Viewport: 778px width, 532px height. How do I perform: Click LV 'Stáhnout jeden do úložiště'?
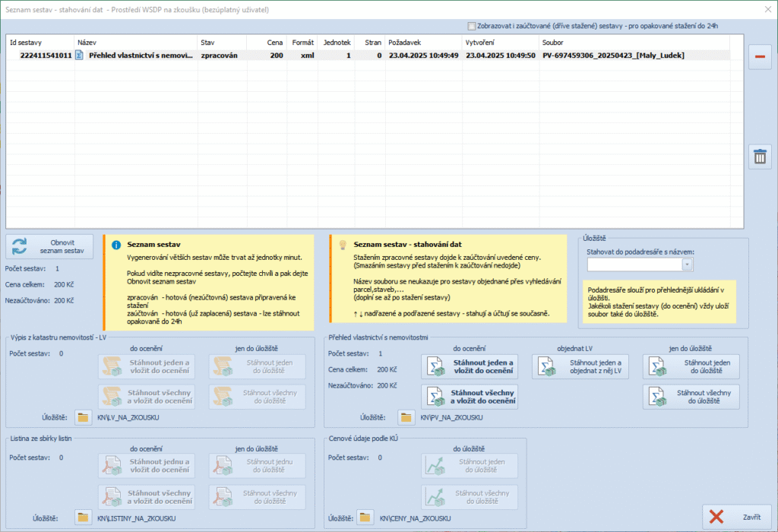(x=257, y=367)
